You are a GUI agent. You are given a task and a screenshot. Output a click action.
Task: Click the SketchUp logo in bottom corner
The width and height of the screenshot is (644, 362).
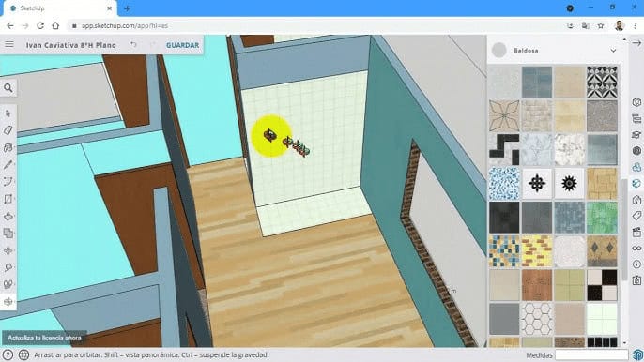[637, 354]
